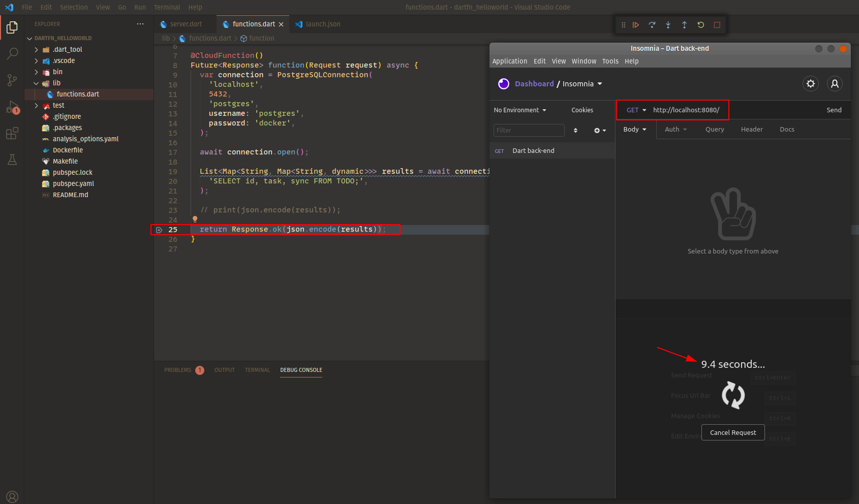
Task: Open the Selection menu in VS Code
Action: (x=74, y=7)
